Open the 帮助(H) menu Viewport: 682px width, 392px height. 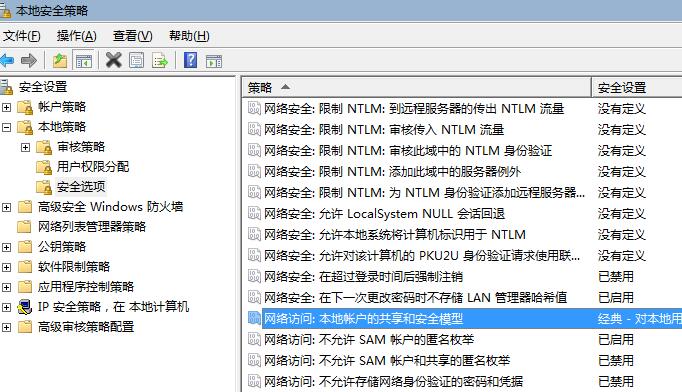[189, 36]
